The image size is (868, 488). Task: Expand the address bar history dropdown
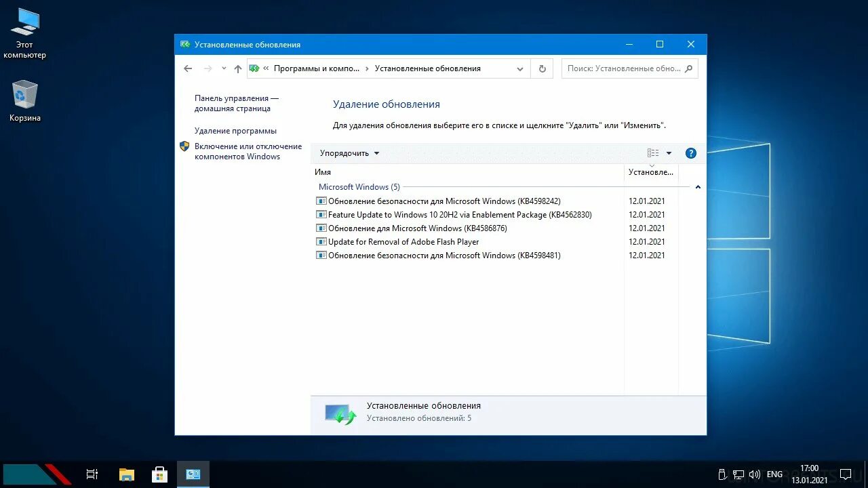520,68
